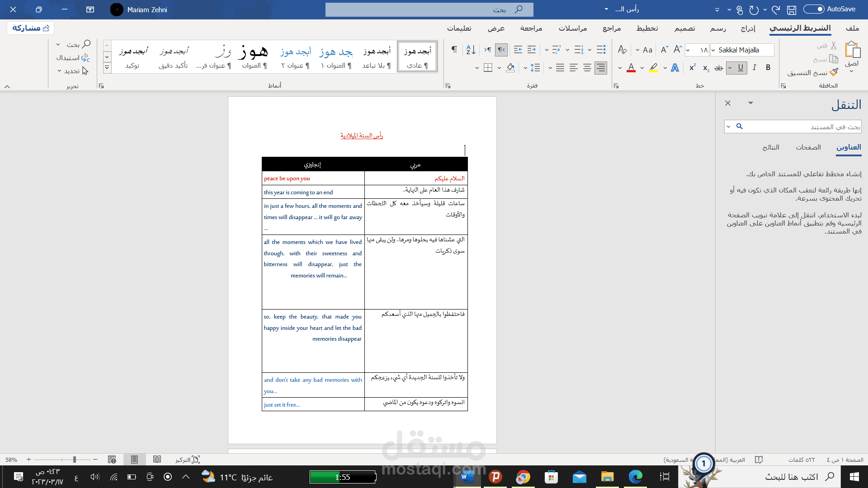Open File Explorer from the taskbar
Viewport: 868px width, 488px height.
click(x=607, y=477)
